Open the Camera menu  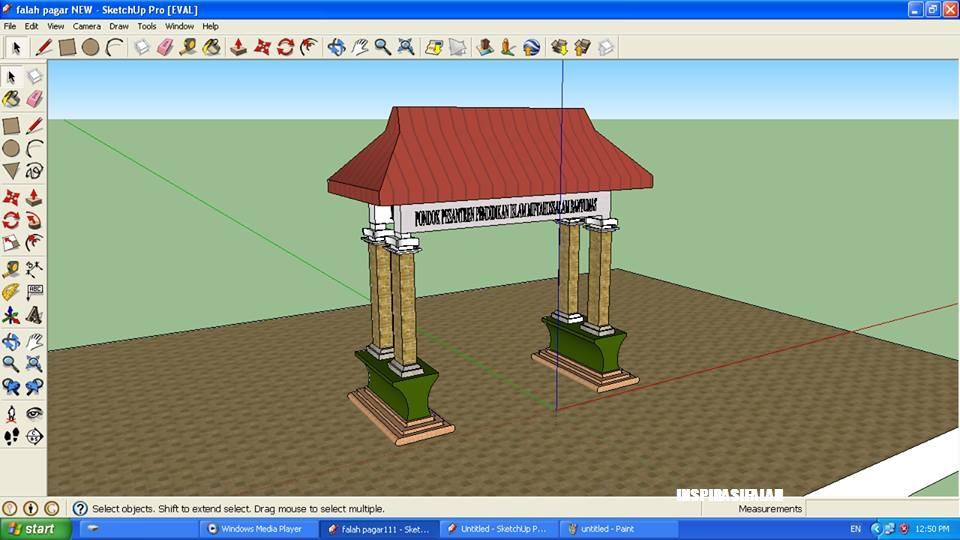[x=86, y=26]
